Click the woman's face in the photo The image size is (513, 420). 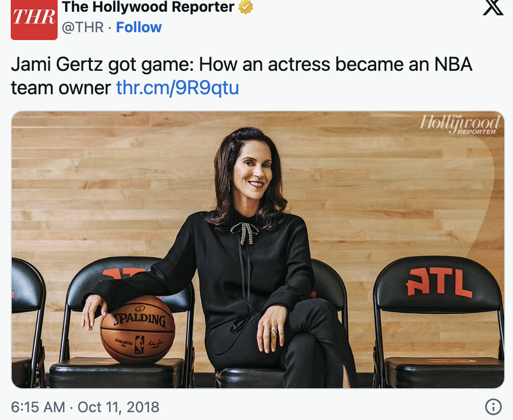[252, 171]
